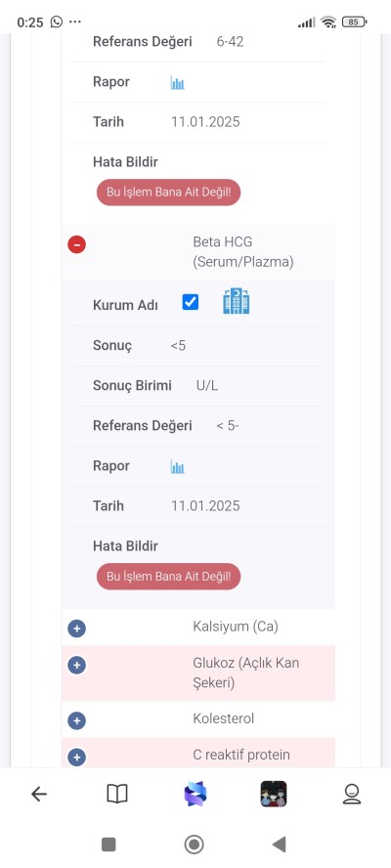Collapse the Beta HCG row with the red minus
The width and height of the screenshot is (391, 868).
(76, 244)
